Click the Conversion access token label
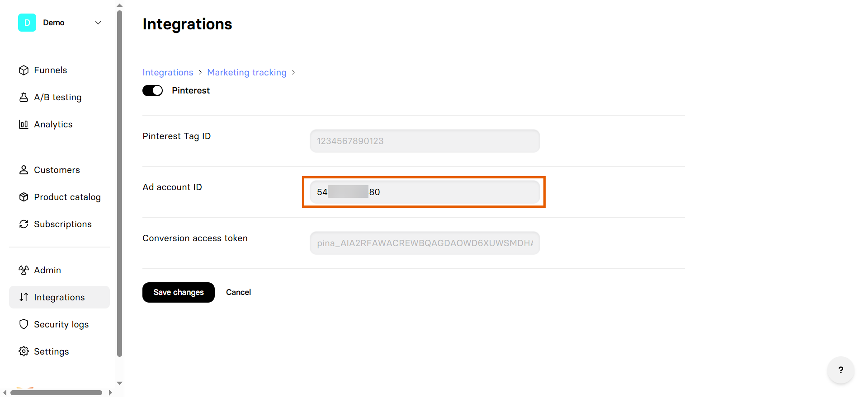The width and height of the screenshot is (868, 397). tap(195, 238)
